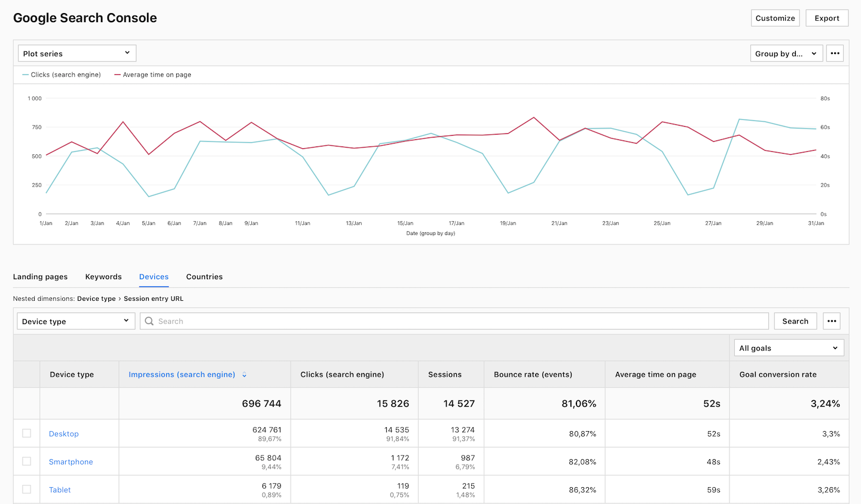The height and width of the screenshot is (504, 861).
Task: Click the total bounce rate 81,06%
Action: 579,404
